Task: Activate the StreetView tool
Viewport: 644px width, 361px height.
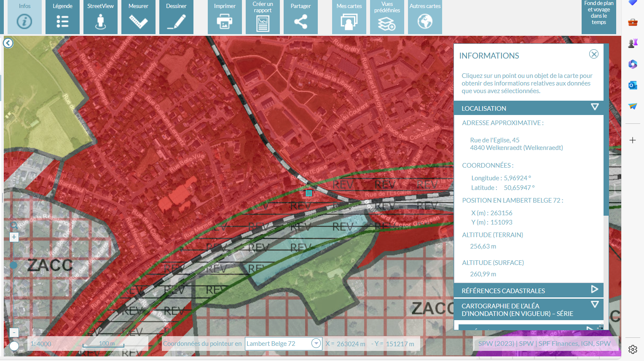Action: pos(100,17)
